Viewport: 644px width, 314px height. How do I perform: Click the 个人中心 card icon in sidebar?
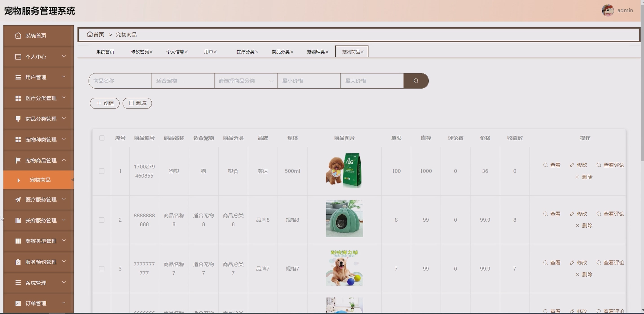coord(18,57)
